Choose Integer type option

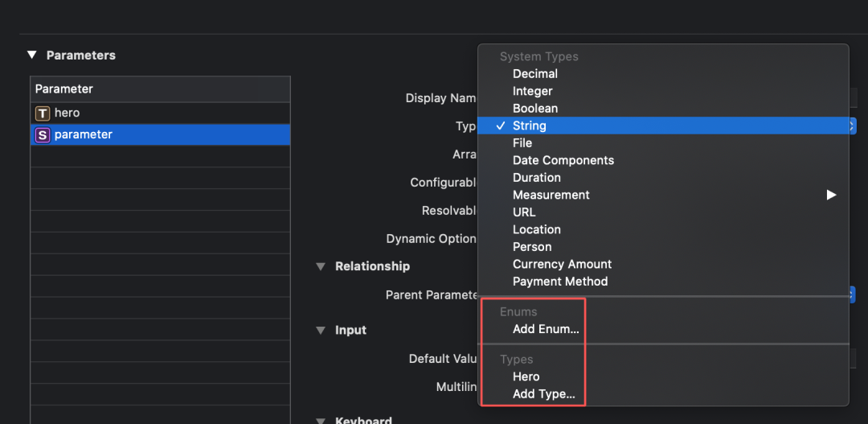533,92
